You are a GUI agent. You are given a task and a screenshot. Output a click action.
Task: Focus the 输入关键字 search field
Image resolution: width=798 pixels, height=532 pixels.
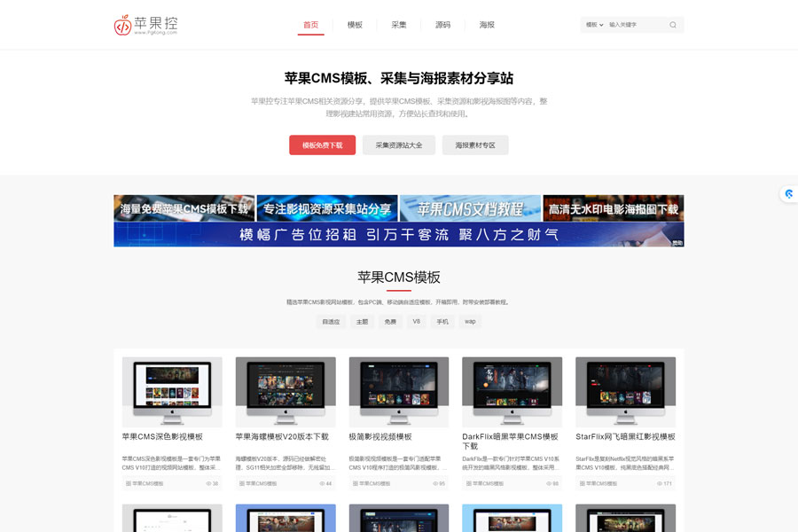coord(637,25)
